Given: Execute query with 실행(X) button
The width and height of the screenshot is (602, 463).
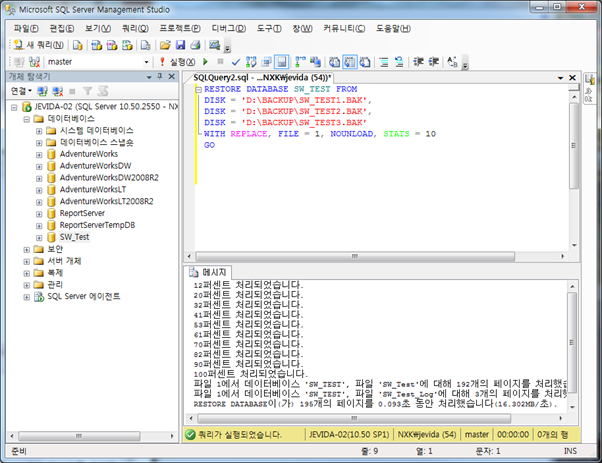Looking at the screenshot, I should 177,62.
